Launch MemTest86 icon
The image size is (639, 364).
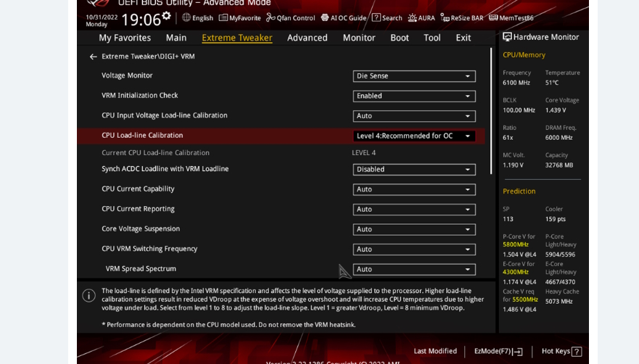tap(493, 17)
